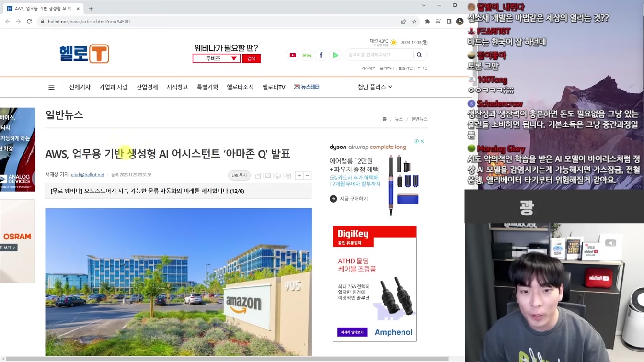This screenshot has width=644, height=362.
Task: Open the site's Facebook icon link
Action: 321,55
